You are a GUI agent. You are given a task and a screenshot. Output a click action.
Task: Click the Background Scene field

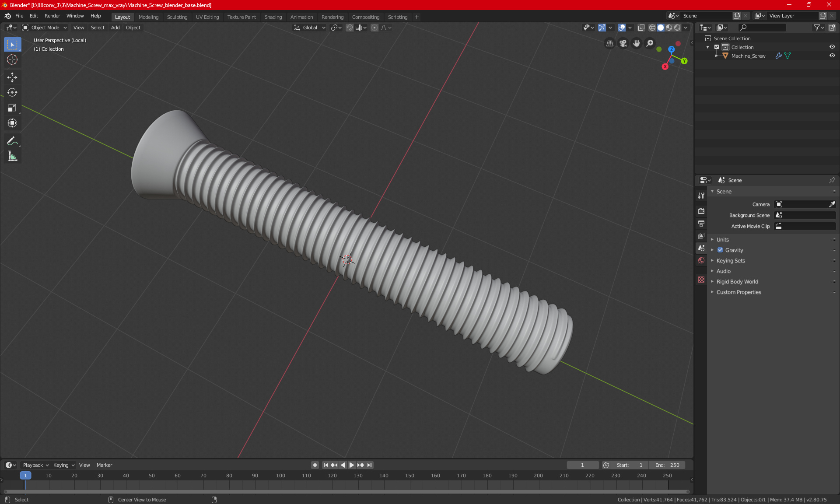(805, 215)
